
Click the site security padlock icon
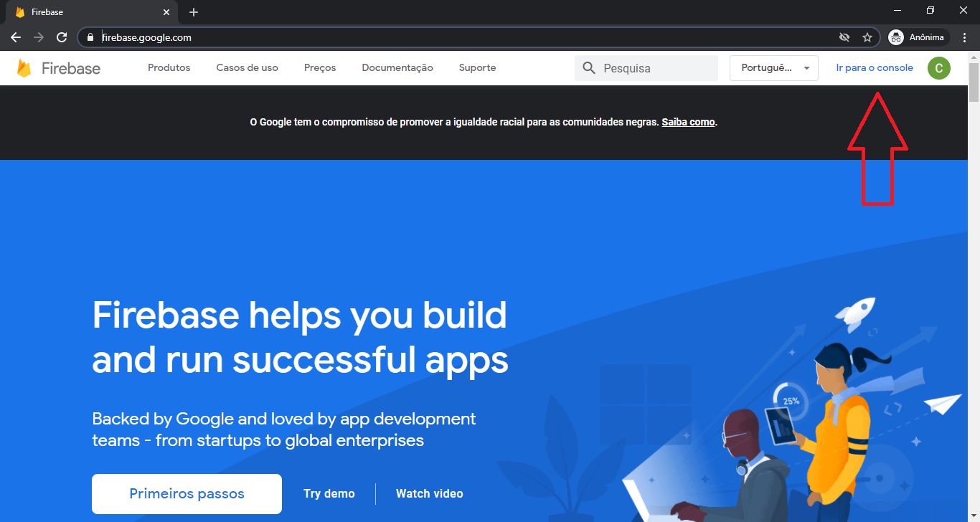coord(90,37)
